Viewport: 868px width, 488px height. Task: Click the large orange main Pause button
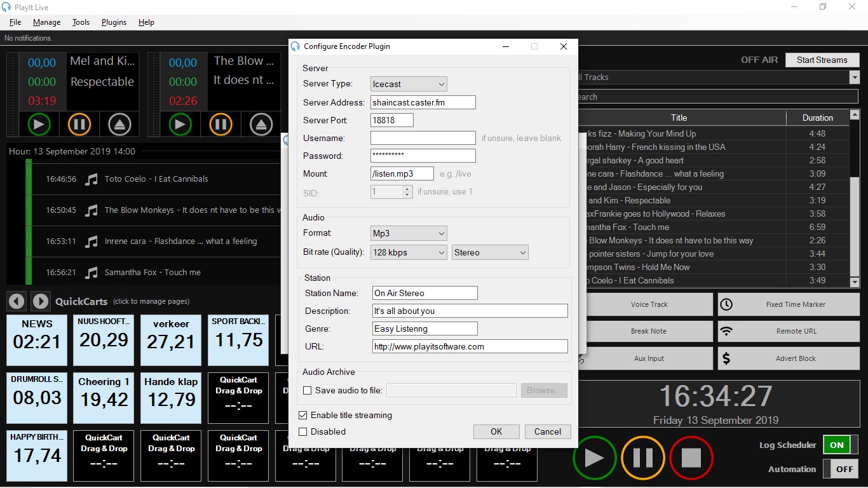coord(642,457)
